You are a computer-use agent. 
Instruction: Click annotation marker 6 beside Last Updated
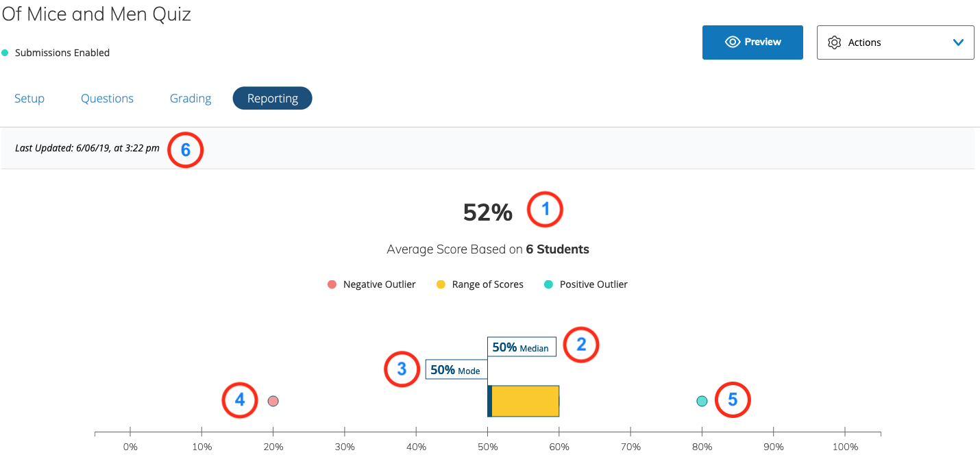coord(185,149)
